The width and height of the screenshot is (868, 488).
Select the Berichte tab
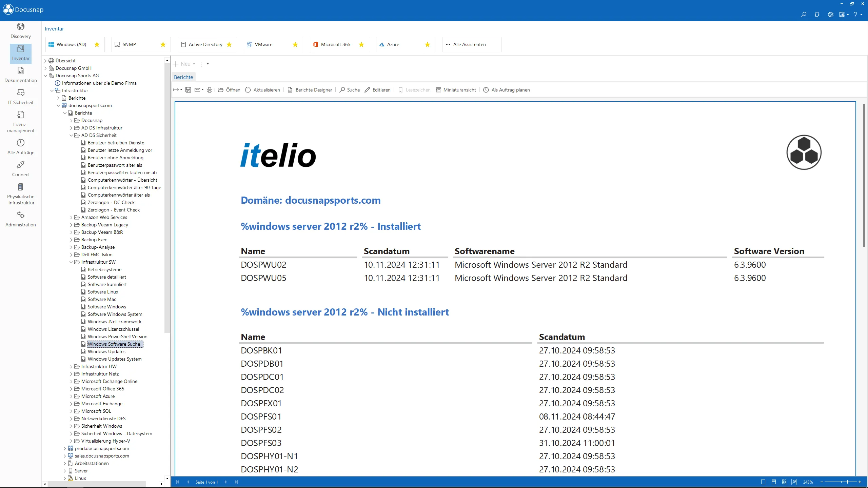coord(183,77)
